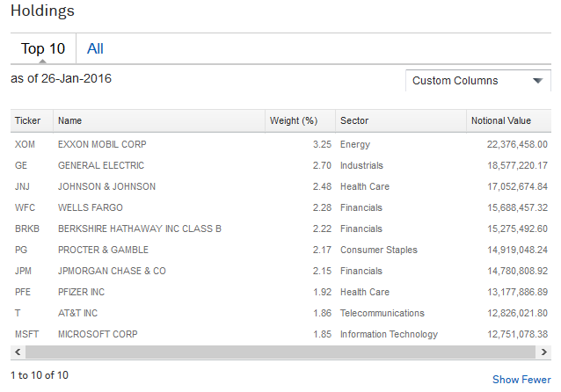Click the Industrials sector cell

point(361,165)
